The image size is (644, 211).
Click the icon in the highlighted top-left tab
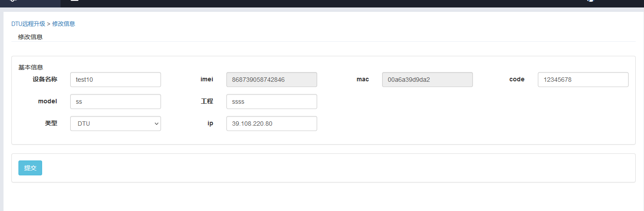(13, 1)
